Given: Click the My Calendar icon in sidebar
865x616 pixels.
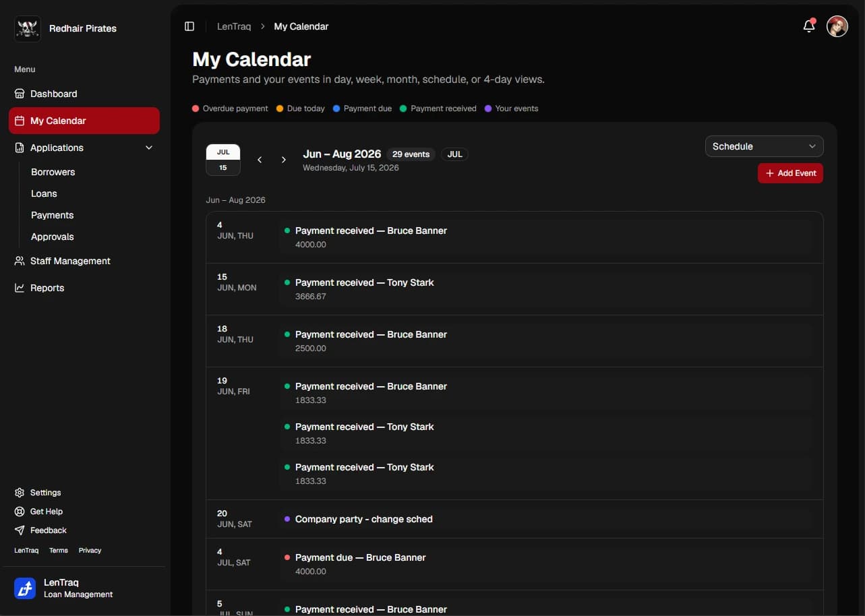Looking at the screenshot, I should coord(20,121).
